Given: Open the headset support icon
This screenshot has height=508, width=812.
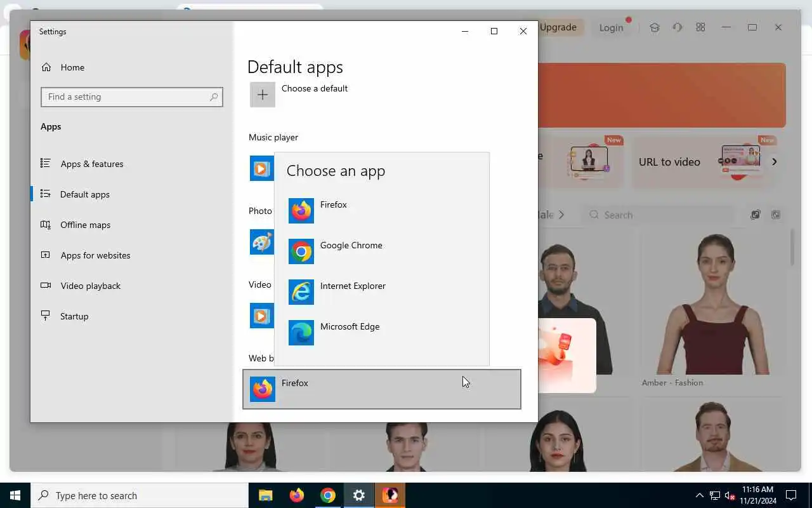Looking at the screenshot, I should click(x=678, y=27).
